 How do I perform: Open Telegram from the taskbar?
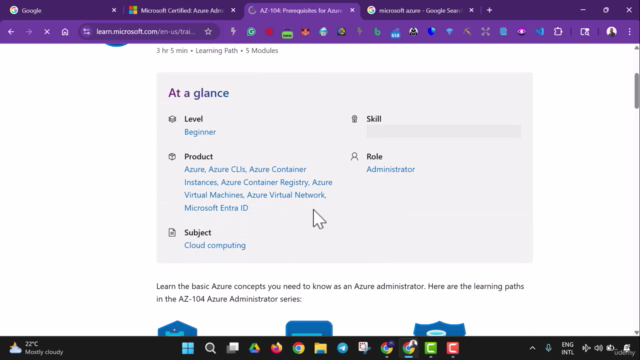click(342, 348)
